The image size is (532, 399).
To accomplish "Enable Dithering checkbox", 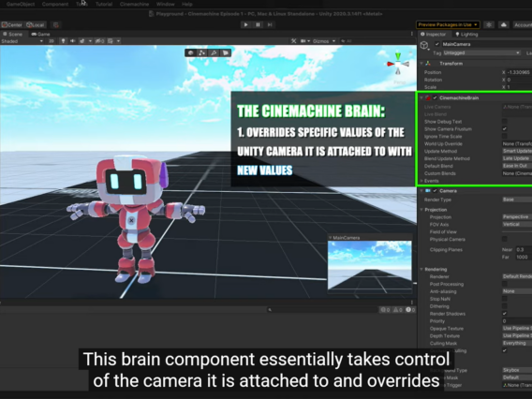I will click(505, 306).
